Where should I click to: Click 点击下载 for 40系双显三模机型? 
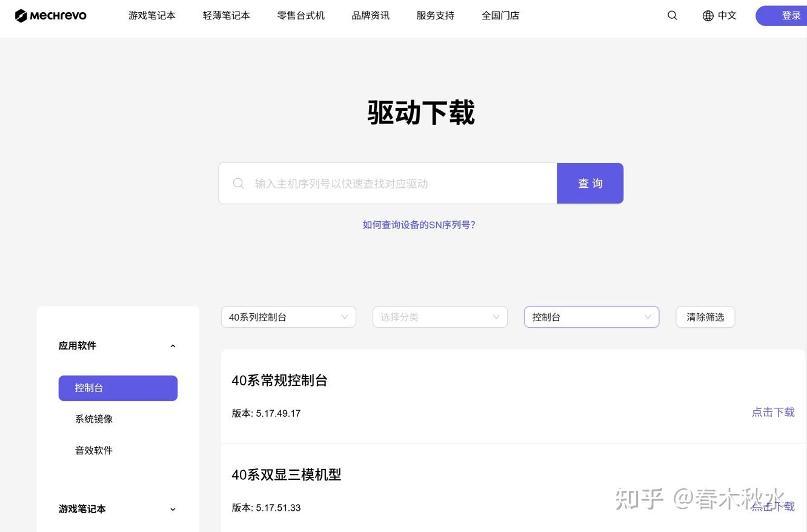click(x=773, y=507)
